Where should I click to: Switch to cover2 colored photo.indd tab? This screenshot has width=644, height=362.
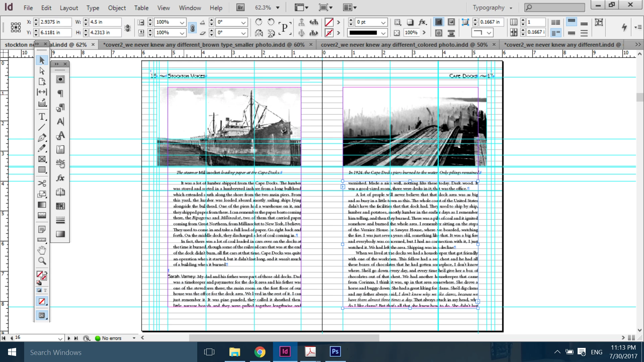point(404,45)
